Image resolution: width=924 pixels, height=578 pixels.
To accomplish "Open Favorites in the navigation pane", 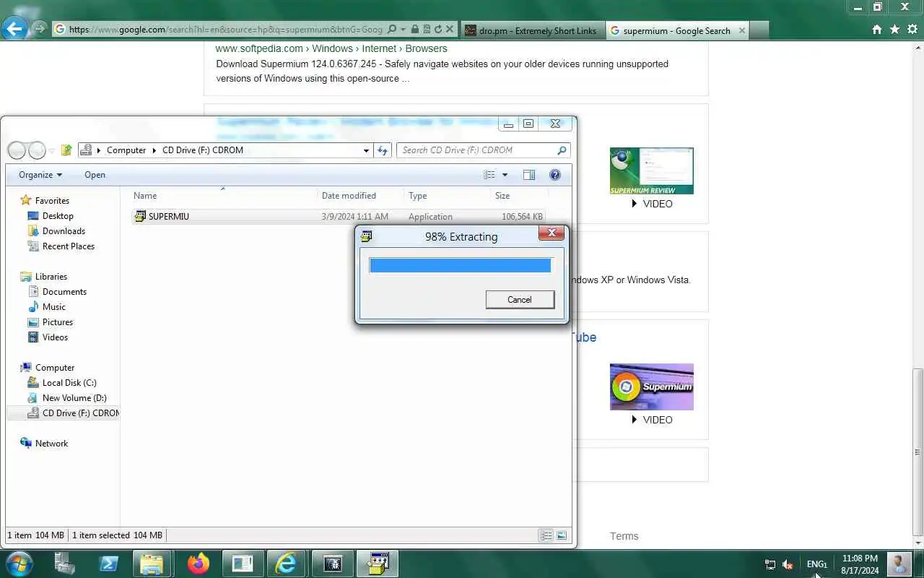I will point(52,201).
